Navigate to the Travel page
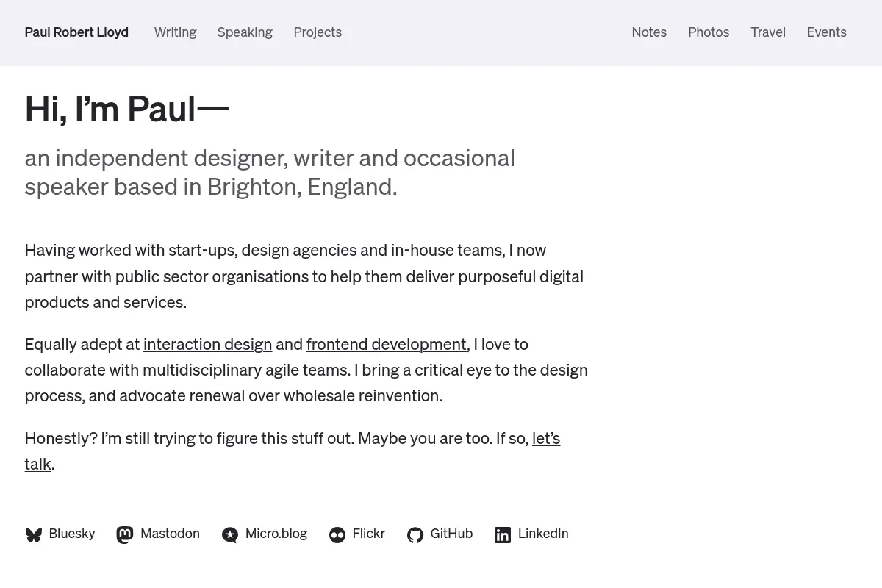 point(768,32)
